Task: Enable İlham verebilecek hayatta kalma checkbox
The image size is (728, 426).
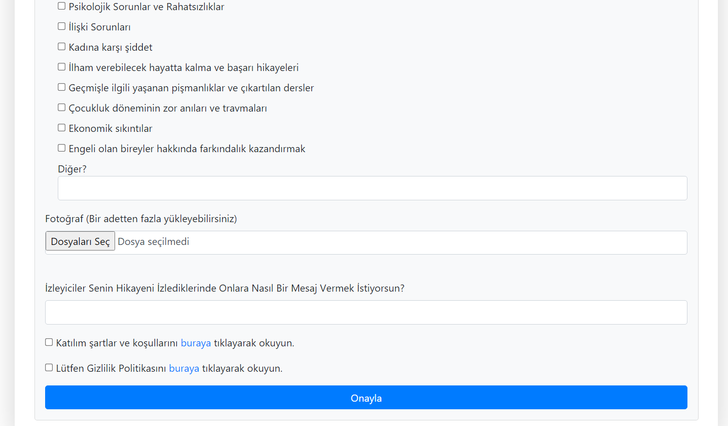Action: click(x=61, y=67)
